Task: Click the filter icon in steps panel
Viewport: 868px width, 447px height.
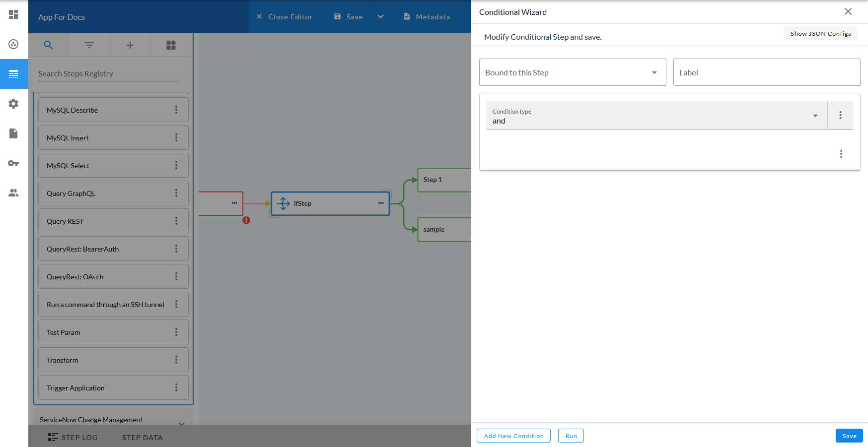Action: pos(89,45)
